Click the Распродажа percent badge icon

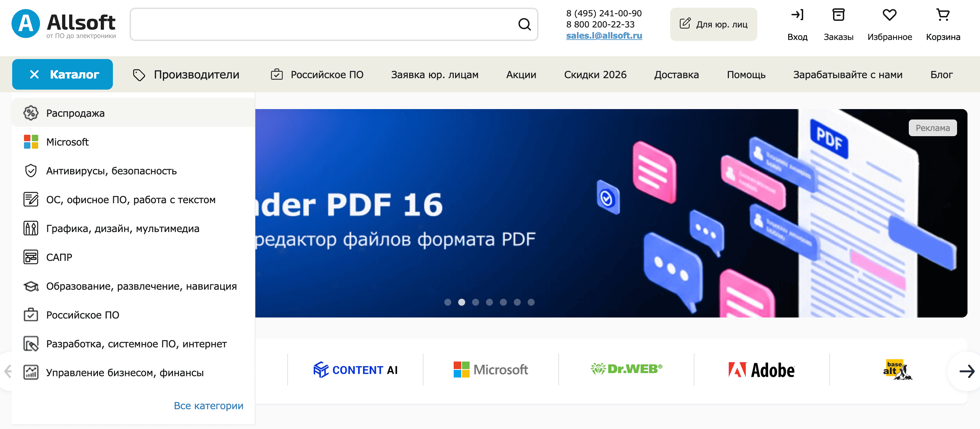coord(31,113)
